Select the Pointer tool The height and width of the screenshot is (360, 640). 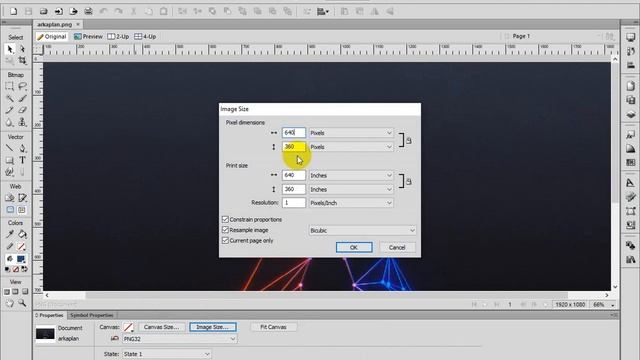coord(10,49)
